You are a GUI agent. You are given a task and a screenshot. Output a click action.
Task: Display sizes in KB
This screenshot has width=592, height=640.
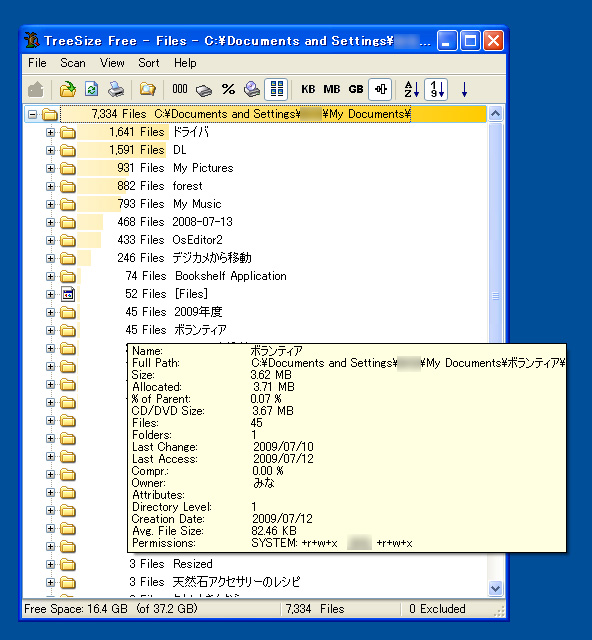(x=308, y=89)
